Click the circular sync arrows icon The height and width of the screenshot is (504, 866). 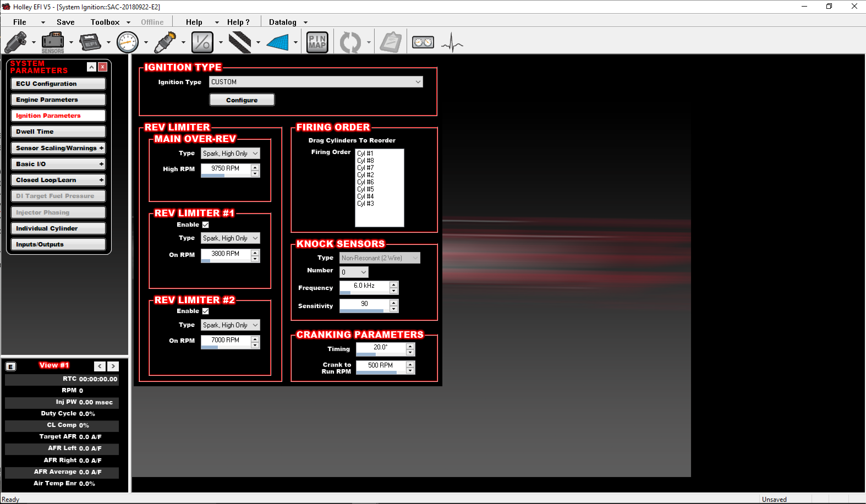point(350,42)
